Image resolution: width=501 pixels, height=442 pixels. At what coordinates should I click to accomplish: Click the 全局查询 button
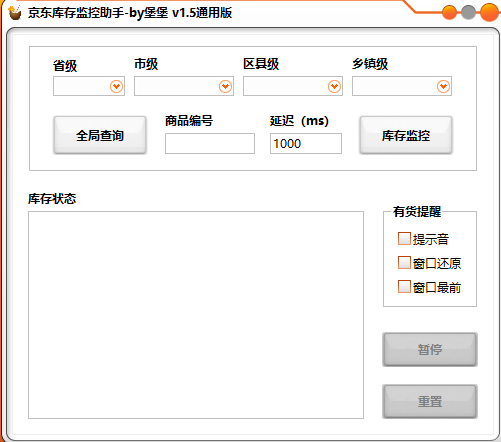[100, 135]
